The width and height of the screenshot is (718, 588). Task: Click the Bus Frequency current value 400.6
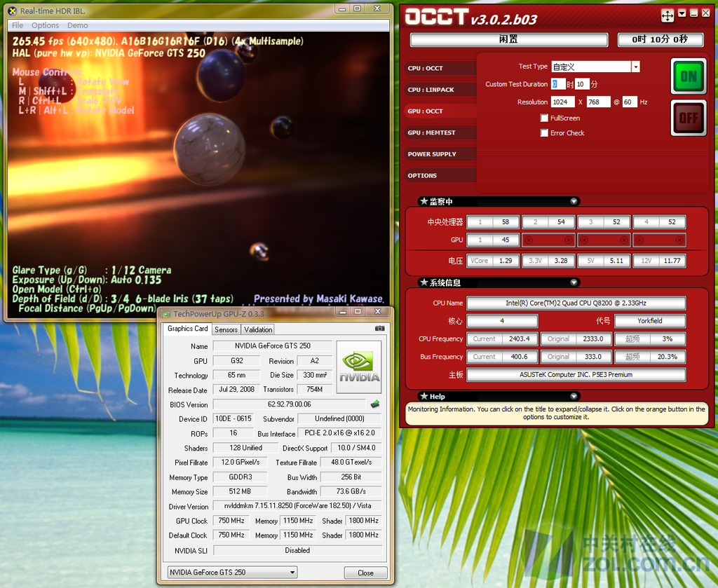click(520, 357)
